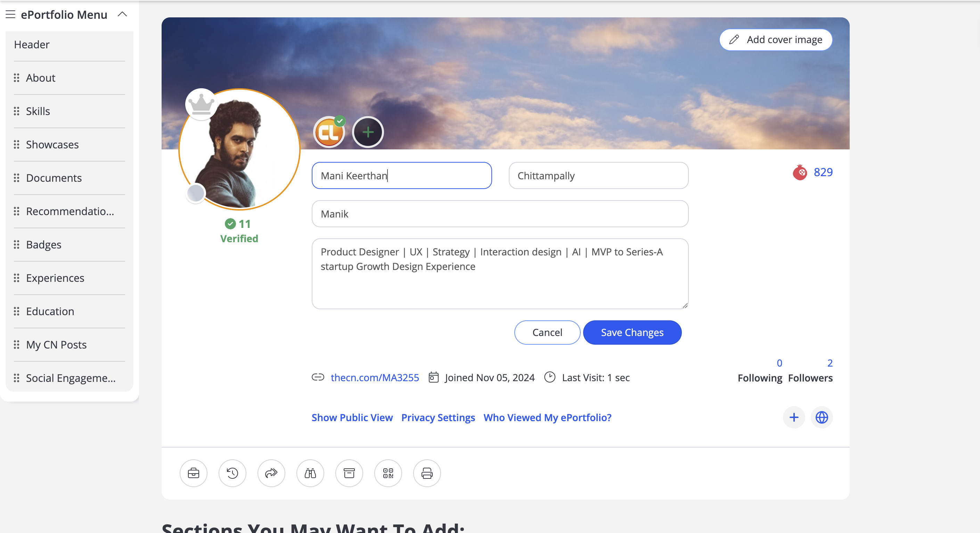Viewport: 980px width, 533px height.
Task: Open the Experiences section
Action: click(55, 278)
